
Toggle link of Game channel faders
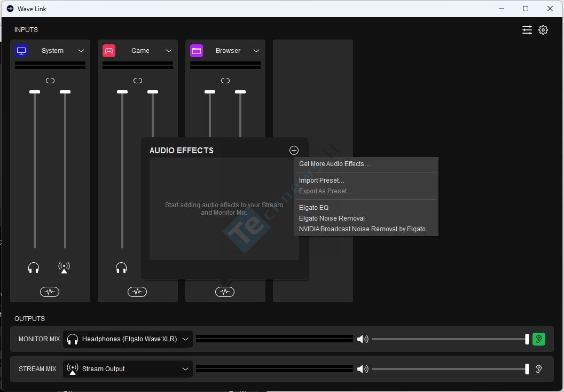[138, 81]
